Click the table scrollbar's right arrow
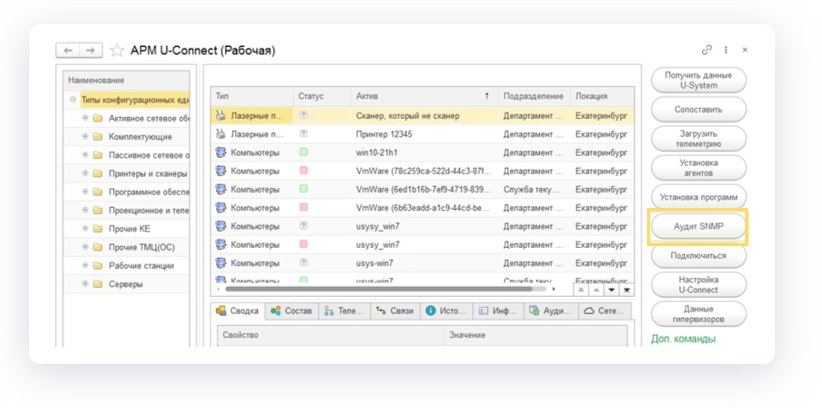822x408 pixels. pos(554,288)
